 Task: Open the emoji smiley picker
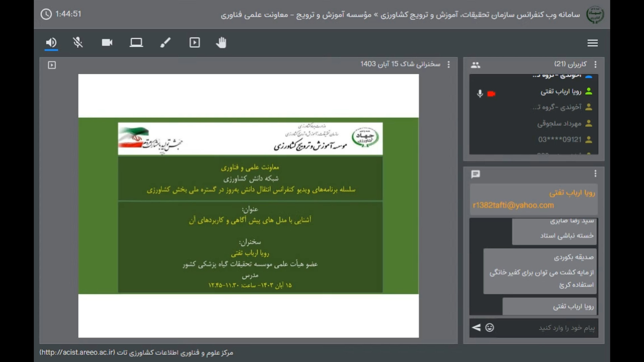pos(490,327)
